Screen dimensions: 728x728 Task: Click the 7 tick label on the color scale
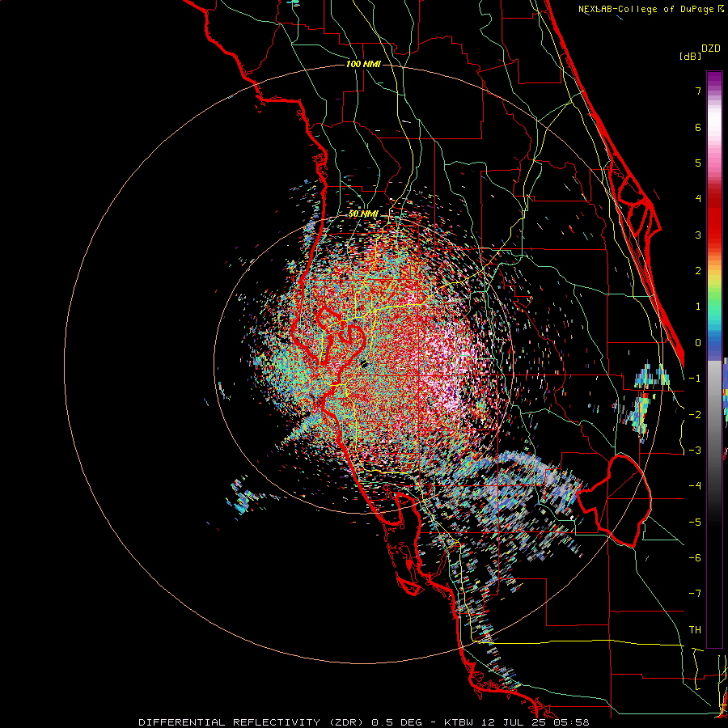click(698, 91)
